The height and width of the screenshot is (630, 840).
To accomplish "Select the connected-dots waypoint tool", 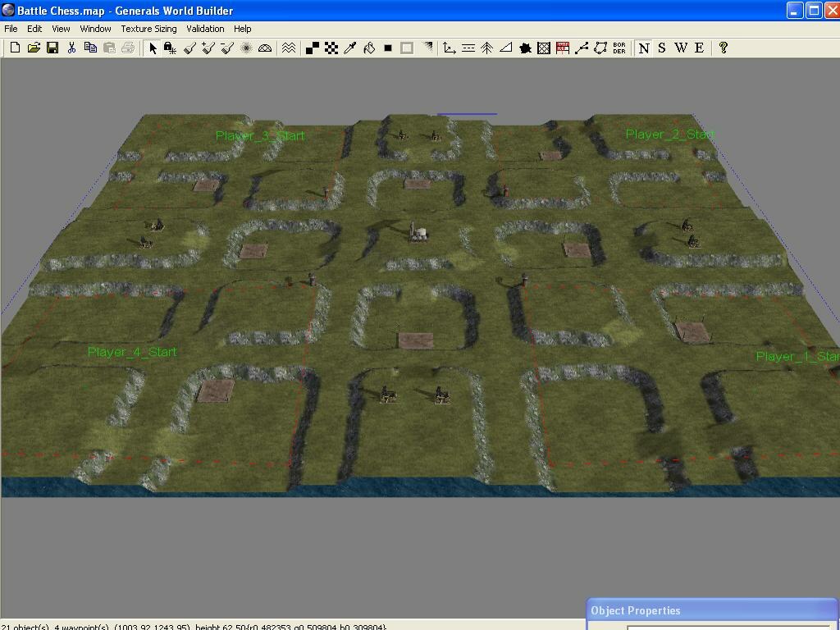I will pyautogui.click(x=582, y=48).
